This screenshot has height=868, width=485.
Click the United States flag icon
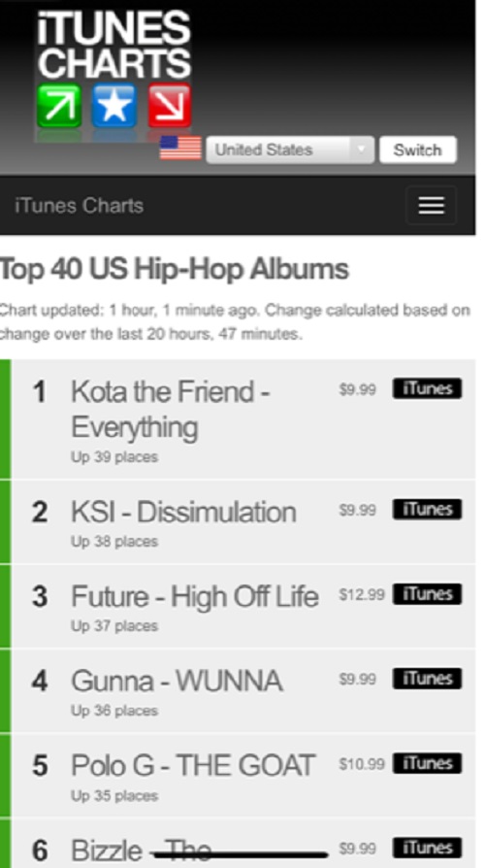[180, 149]
